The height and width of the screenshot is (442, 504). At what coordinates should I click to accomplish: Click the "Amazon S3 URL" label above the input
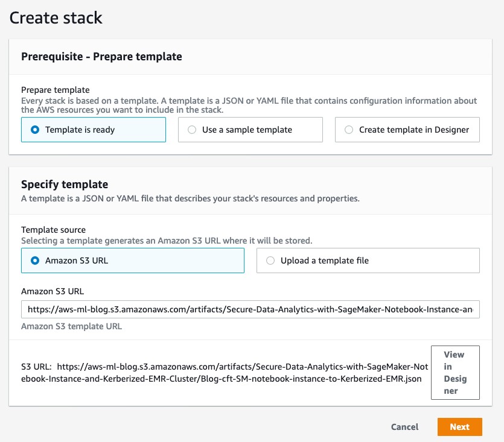point(53,291)
